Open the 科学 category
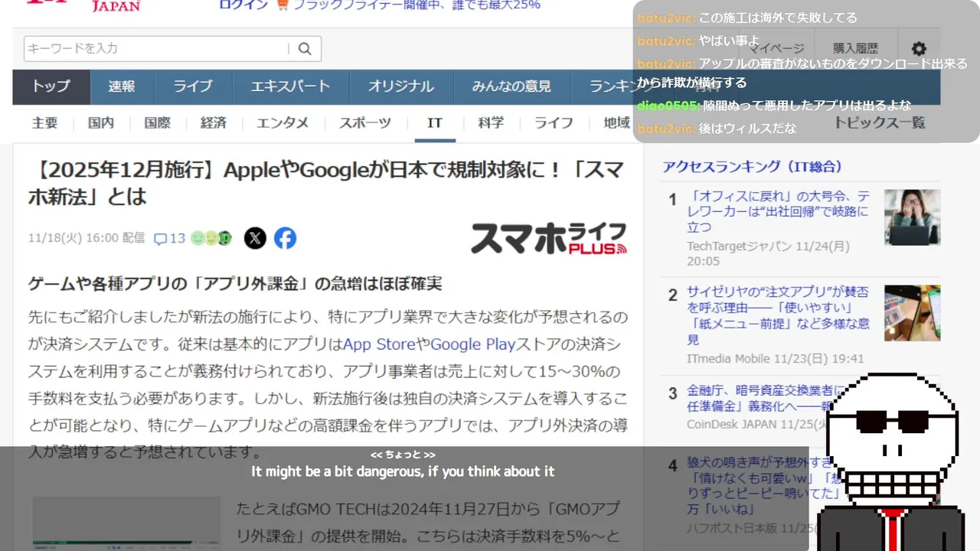 (491, 122)
